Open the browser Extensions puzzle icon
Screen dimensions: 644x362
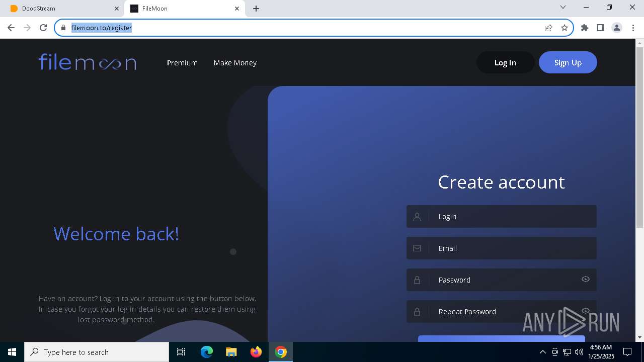(585, 28)
